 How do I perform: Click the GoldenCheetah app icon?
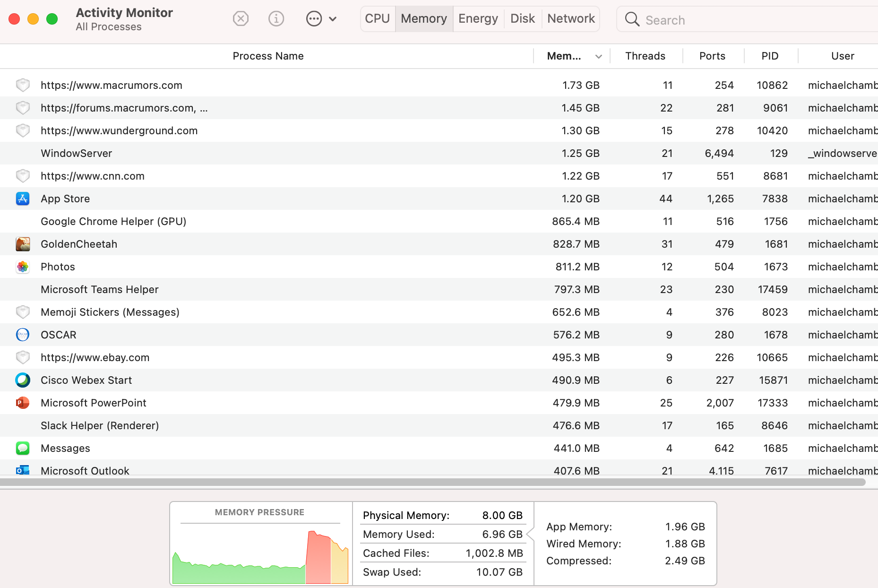click(23, 244)
